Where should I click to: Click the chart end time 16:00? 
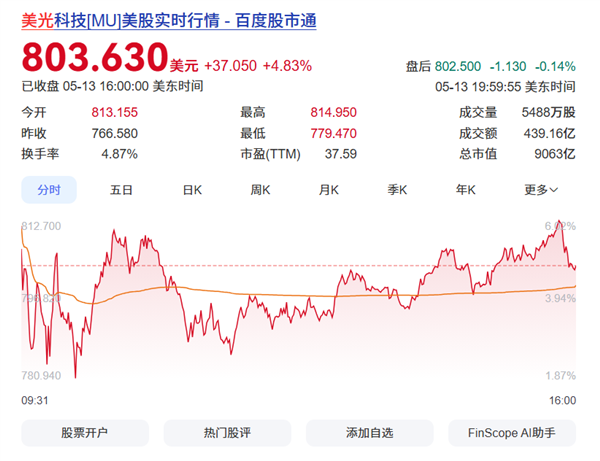pos(562,401)
